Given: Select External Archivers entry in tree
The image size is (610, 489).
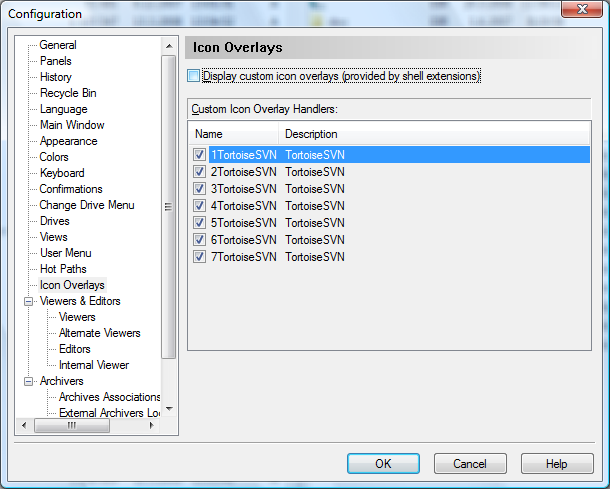Looking at the screenshot, I should (x=109, y=412).
